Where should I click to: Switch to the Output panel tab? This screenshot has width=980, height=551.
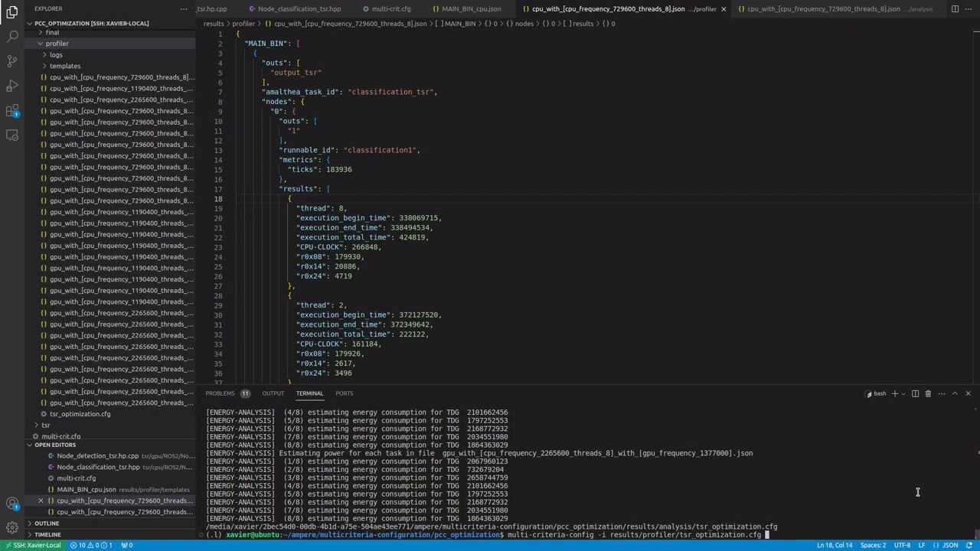click(x=273, y=393)
